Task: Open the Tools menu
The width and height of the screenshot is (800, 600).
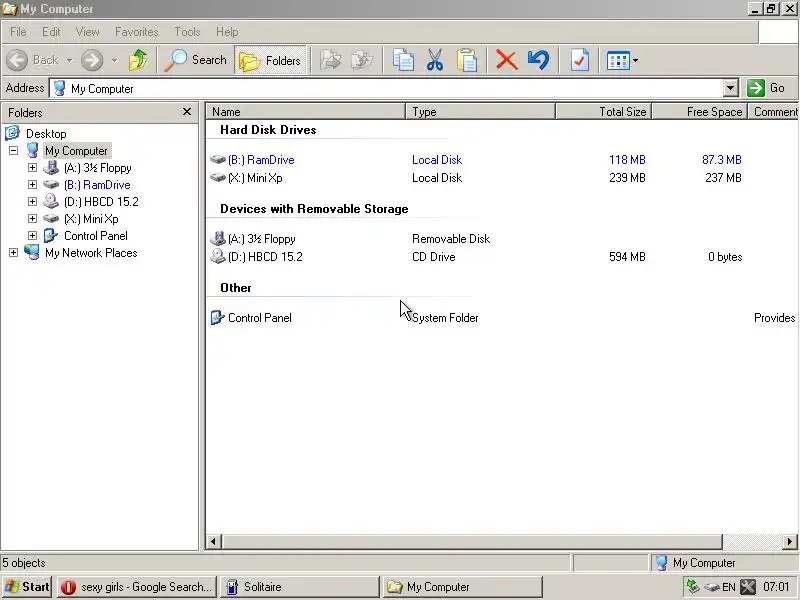Action: [x=187, y=32]
